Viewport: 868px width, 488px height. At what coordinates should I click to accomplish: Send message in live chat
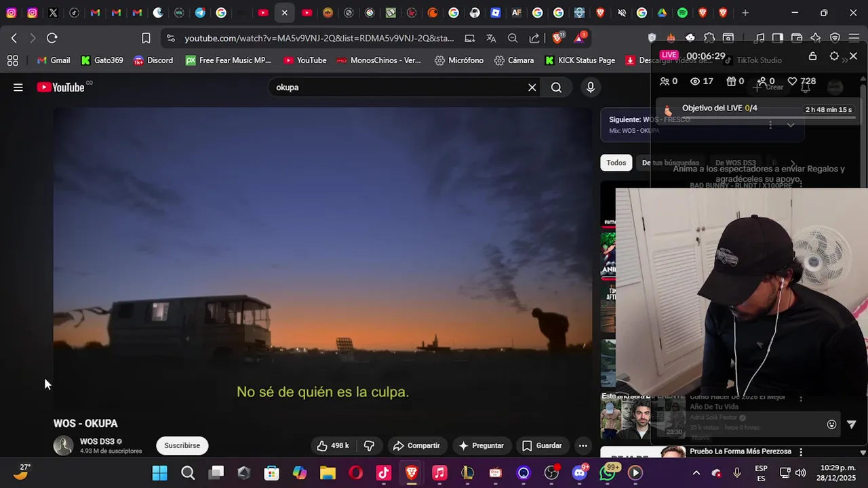pyautogui.click(x=852, y=424)
